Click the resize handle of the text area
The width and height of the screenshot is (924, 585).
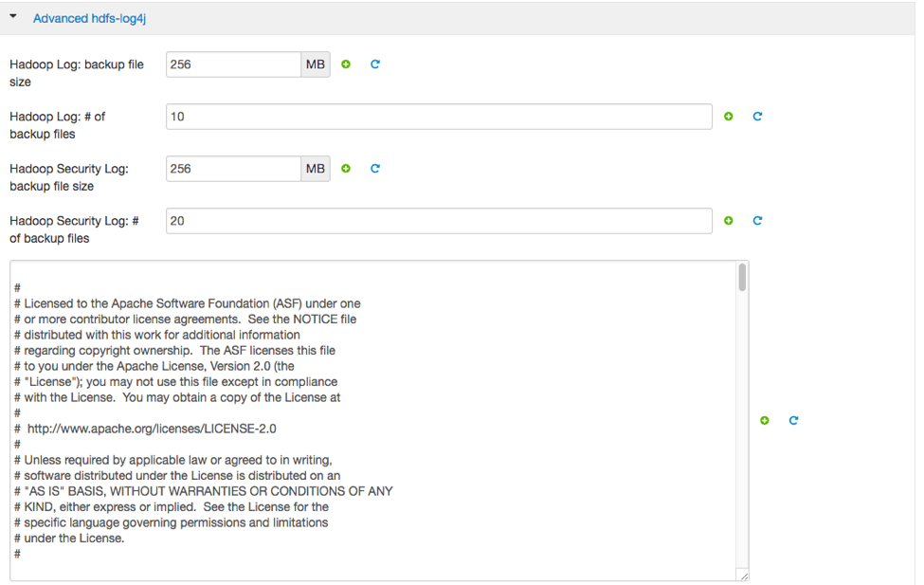pos(744,576)
